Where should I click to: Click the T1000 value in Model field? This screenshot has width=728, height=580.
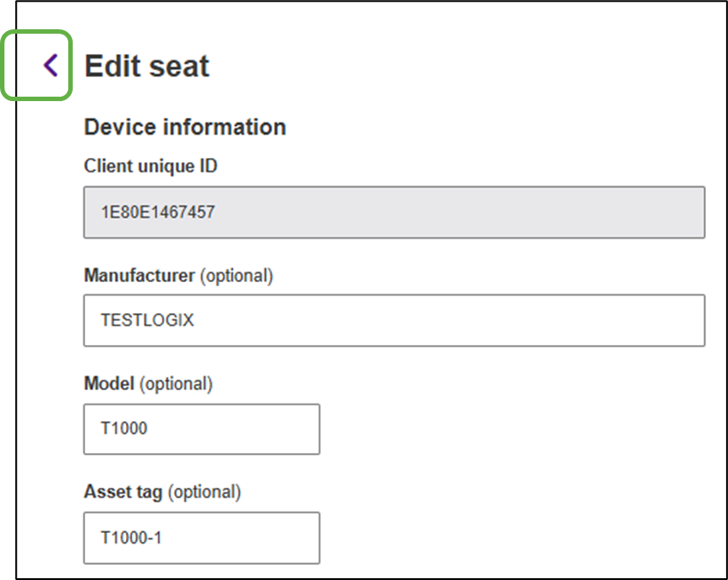(124, 429)
